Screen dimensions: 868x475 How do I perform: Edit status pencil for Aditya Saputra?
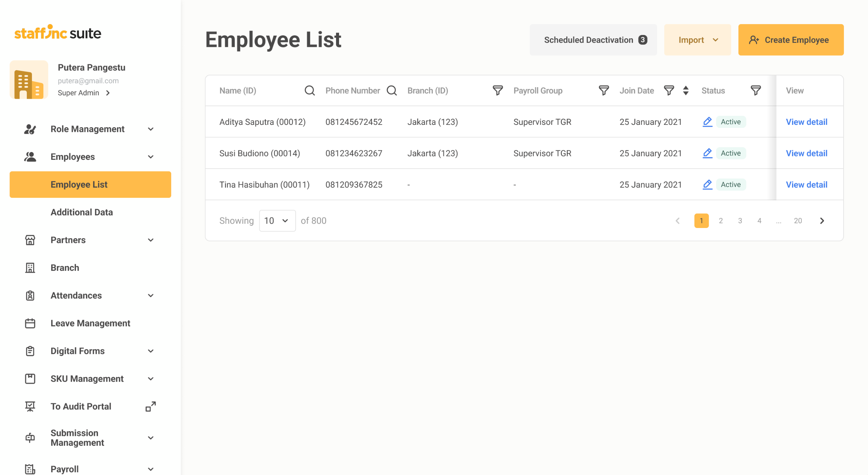pos(707,122)
